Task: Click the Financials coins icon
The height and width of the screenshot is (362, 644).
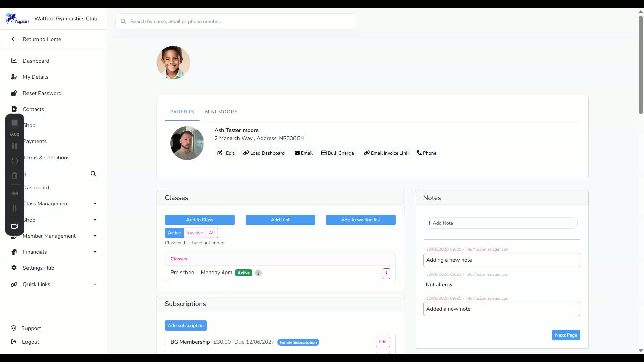Action: pos(14,252)
